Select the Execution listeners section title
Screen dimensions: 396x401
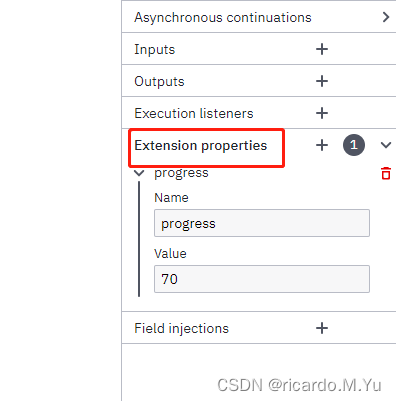point(194,114)
